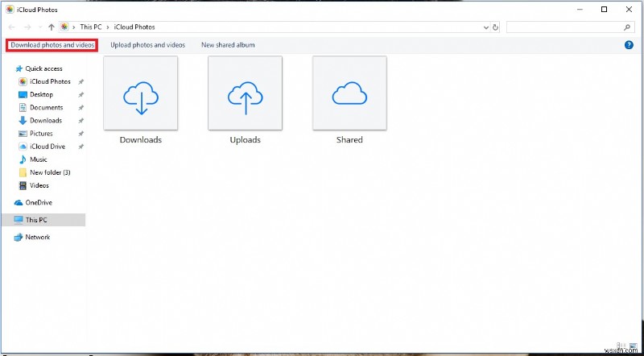Open the Shared cloud folder thumbnail
644x356 pixels.
349,93
